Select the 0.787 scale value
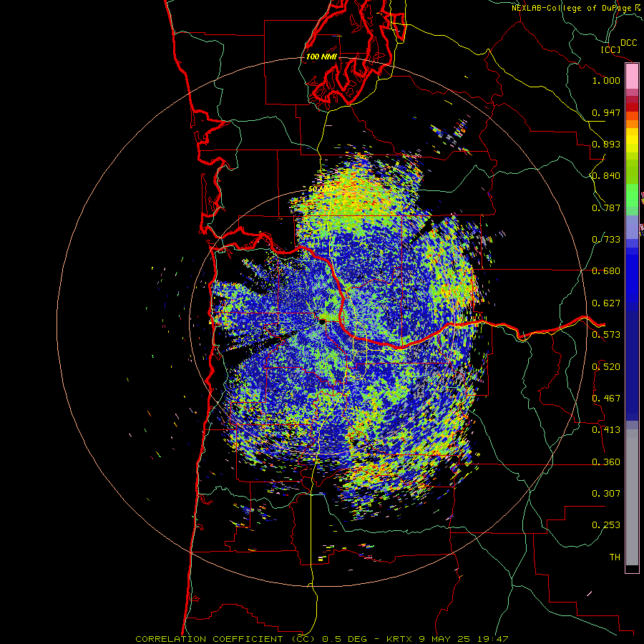Screen dimensions: 644x644 point(606,208)
